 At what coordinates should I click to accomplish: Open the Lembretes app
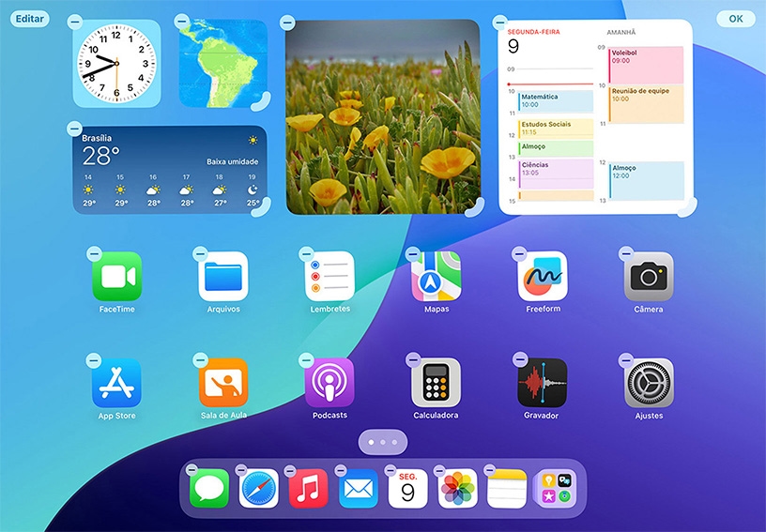tap(329, 276)
